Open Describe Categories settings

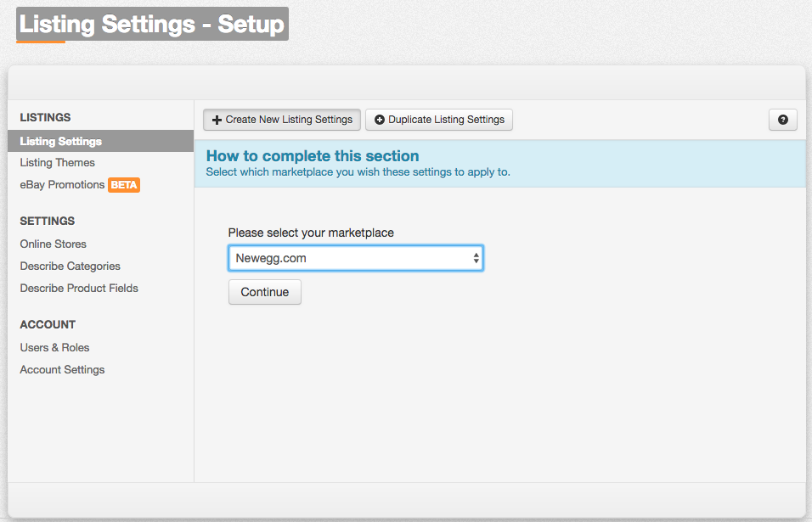click(70, 266)
